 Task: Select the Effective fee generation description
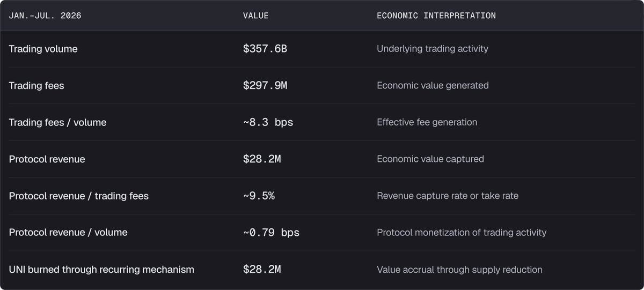pyautogui.click(x=427, y=122)
